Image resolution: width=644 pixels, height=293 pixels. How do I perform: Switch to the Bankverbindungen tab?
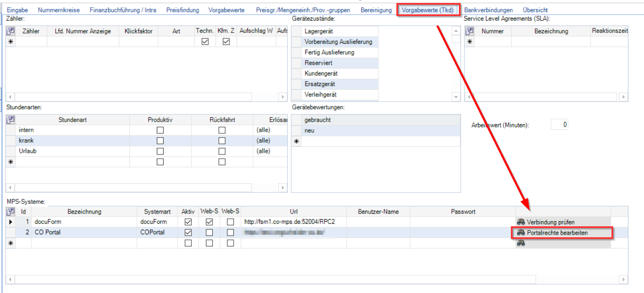(488, 10)
